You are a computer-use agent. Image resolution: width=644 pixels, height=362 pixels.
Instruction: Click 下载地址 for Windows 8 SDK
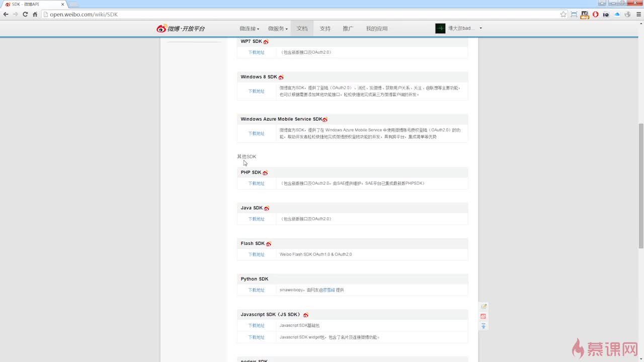(x=256, y=92)
